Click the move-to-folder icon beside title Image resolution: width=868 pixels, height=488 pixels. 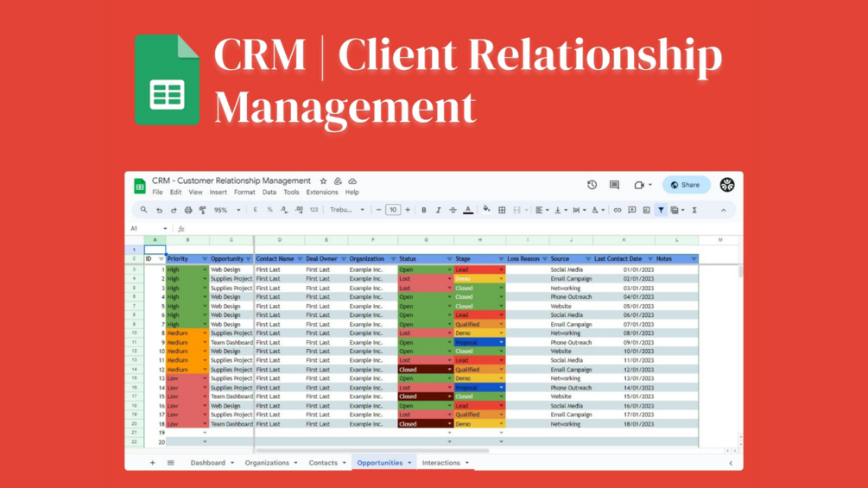point(338,181)
